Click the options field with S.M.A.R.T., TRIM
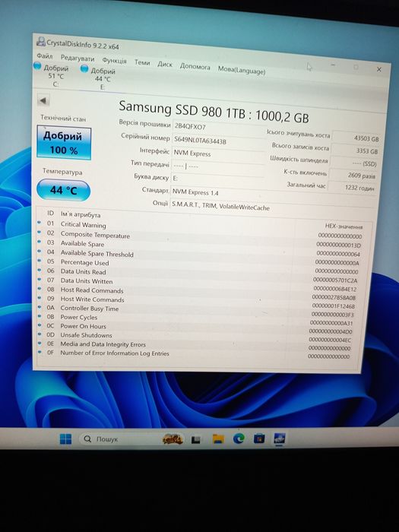Image resolution: width=399 pixels, height=532 pixels. coord(271,207)
